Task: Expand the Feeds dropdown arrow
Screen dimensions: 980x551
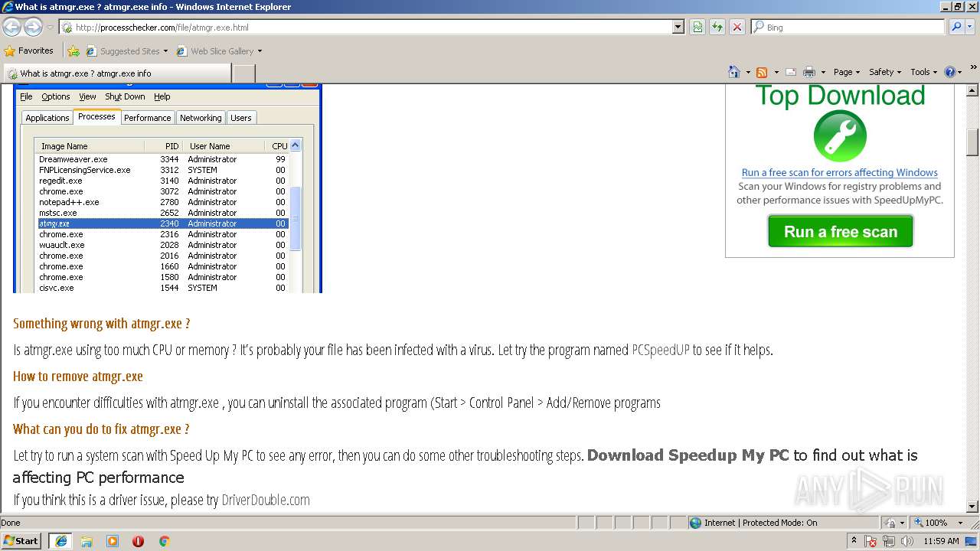Action: pos(776,72)
